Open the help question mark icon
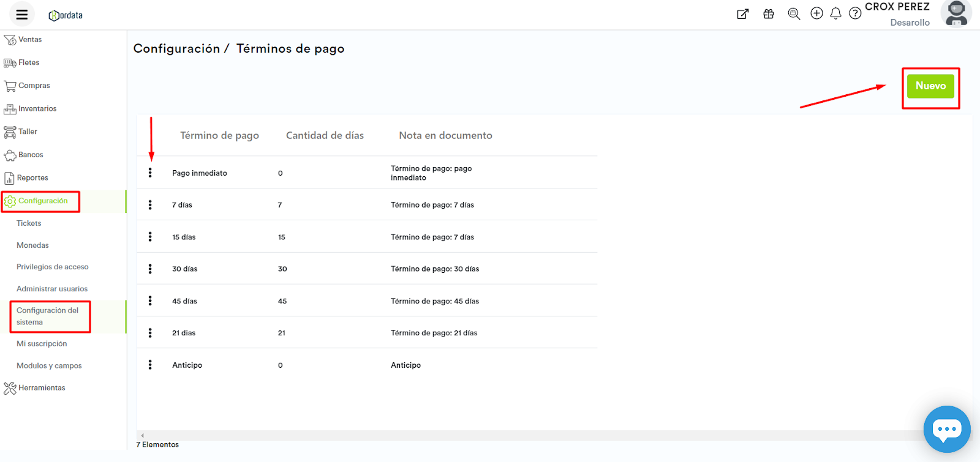 (855, 13)
